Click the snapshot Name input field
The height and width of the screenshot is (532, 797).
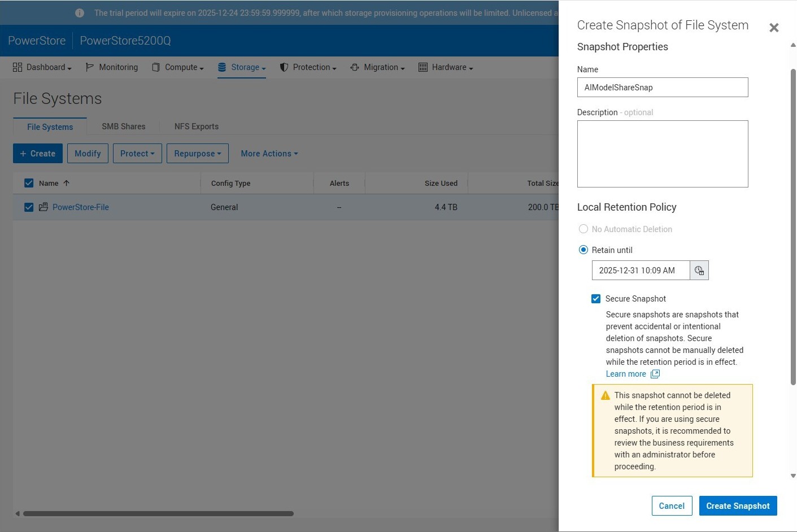coord(662,88)
